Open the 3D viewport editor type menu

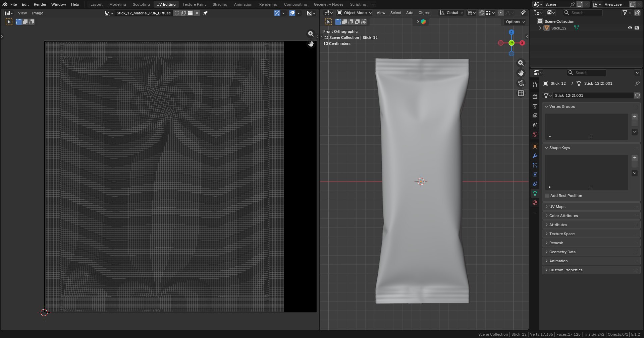point(328,13)
